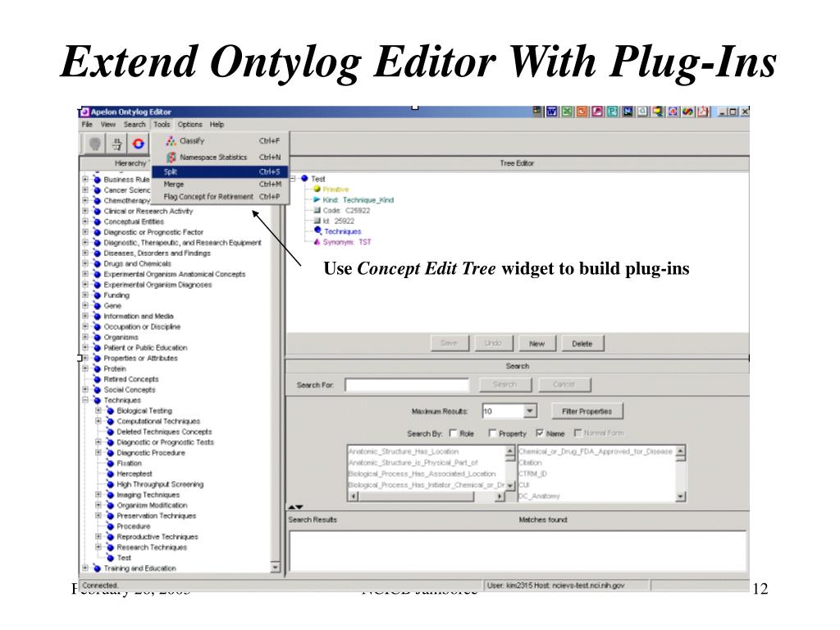The height and width of the screenshot is (630, 840).
Task: Click the teal Publisher icon in the shortcut bar
Action: tap(612, 112)
